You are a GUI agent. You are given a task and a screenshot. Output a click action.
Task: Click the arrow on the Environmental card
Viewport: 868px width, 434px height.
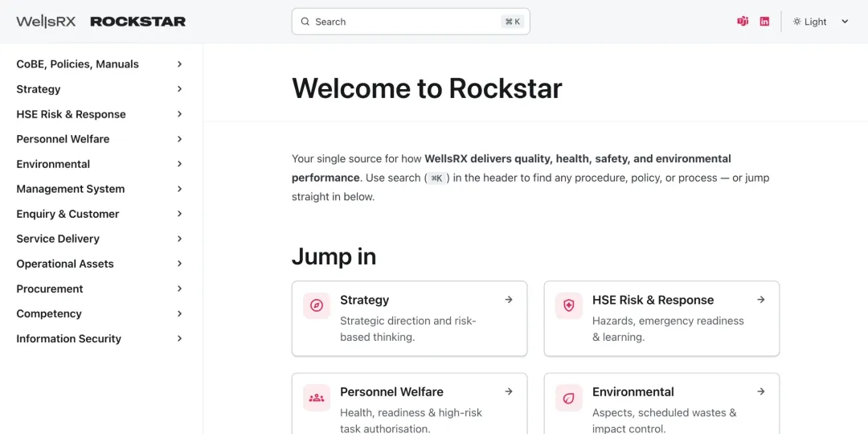click(x=761, y=391)
